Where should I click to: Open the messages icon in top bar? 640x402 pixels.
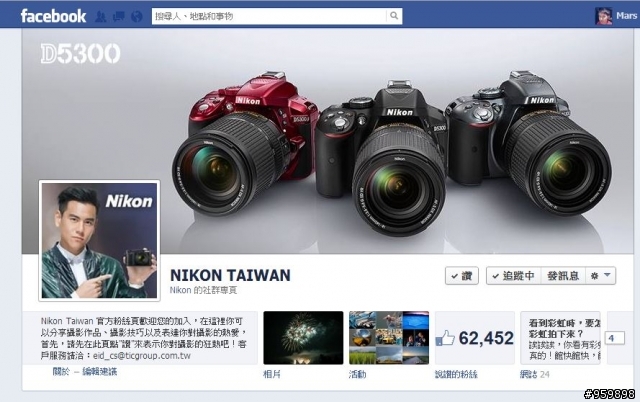coord(119,16)
